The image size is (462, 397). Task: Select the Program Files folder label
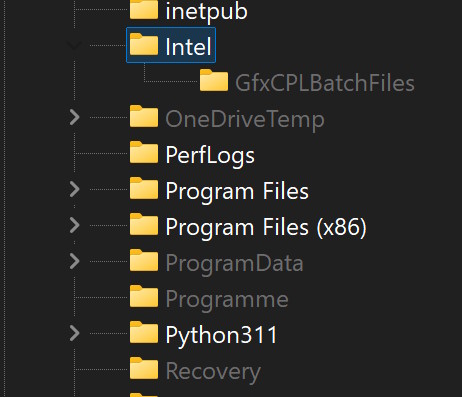pyautogui.click(x=237, y=191)
